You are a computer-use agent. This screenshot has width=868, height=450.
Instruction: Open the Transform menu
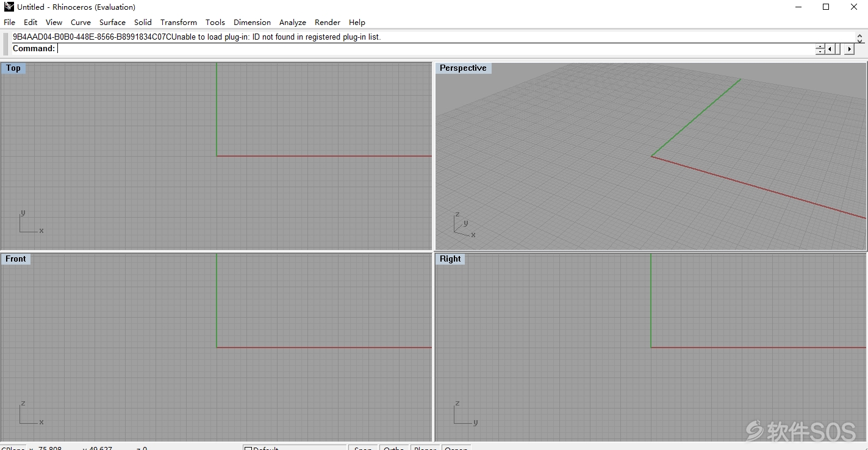[179, 22]
